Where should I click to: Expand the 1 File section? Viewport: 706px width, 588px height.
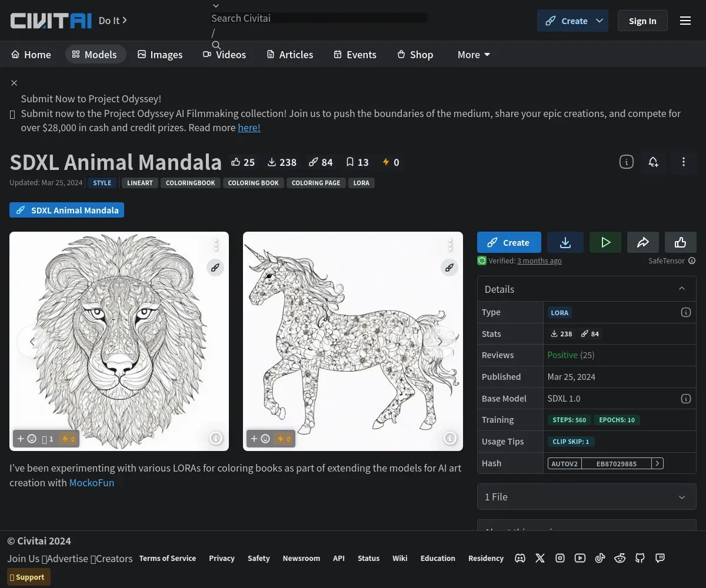[587, 497]
